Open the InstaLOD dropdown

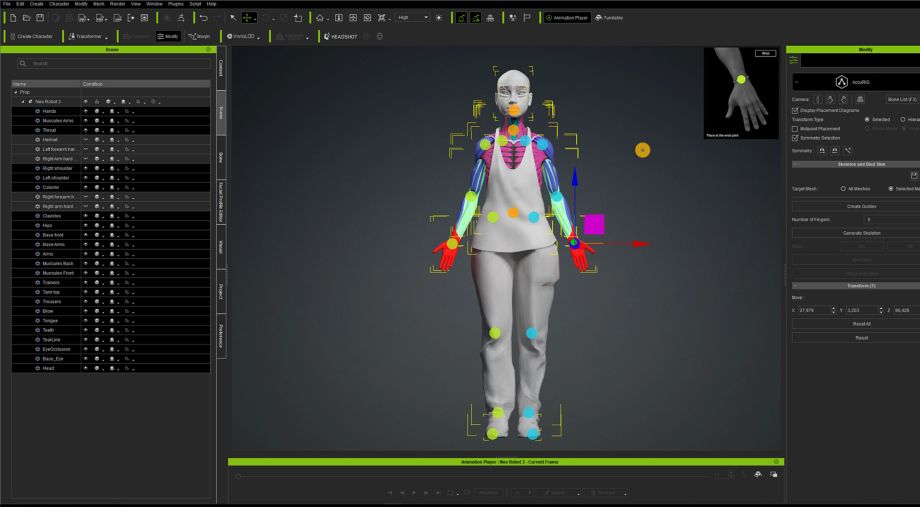coord(243,36)
